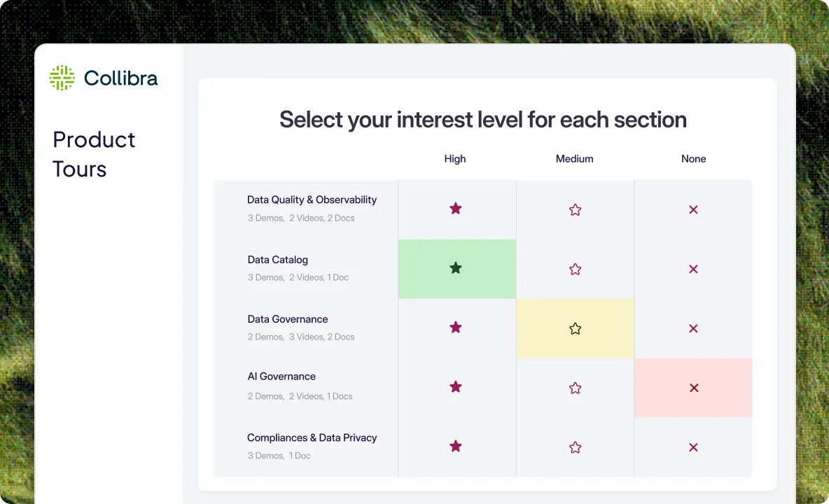Click the AI Governance section label
The width and height of the screenshot is (829, 504).
coord(281,376)
